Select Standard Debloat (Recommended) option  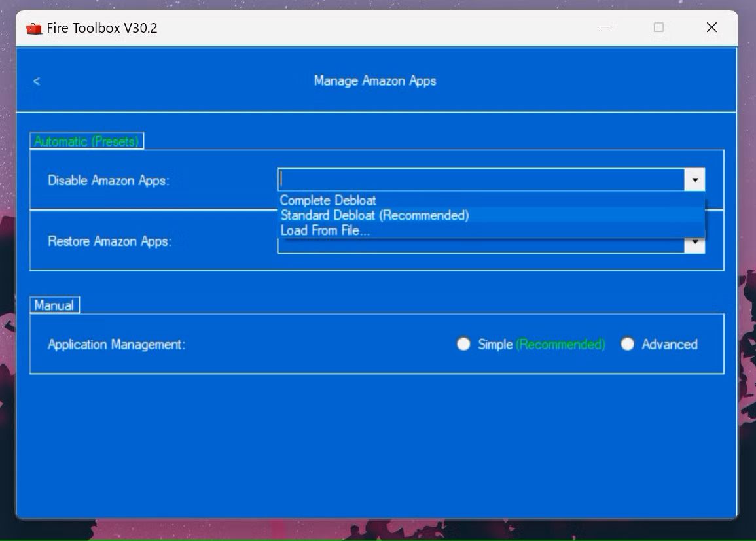coord(374,215)
